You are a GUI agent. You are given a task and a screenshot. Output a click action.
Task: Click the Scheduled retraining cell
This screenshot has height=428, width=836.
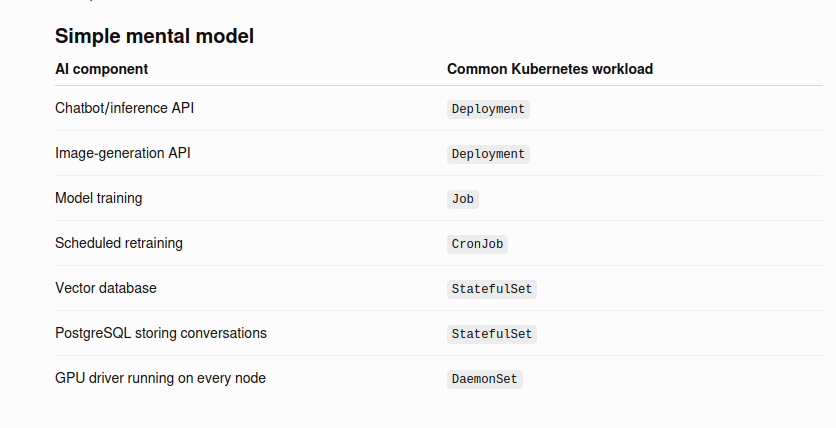pyautogui.click(x=119, y=243)
